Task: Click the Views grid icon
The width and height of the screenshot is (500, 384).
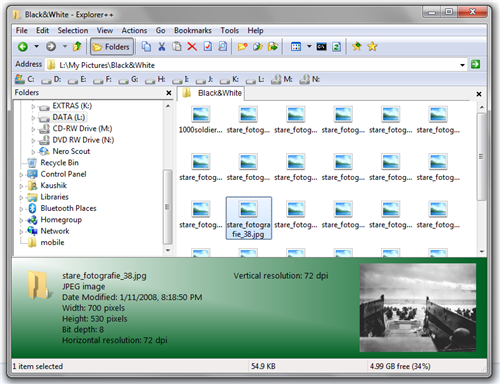Action: pos(296,47)
